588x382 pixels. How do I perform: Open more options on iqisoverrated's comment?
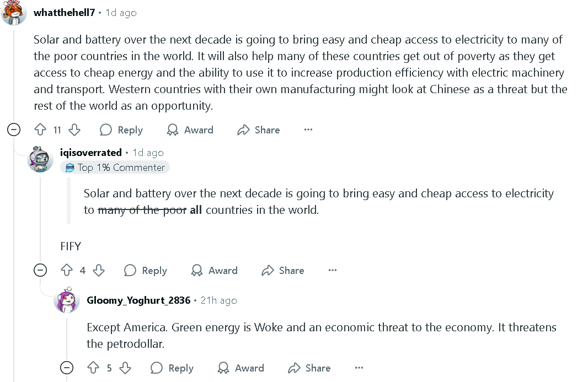333,271
